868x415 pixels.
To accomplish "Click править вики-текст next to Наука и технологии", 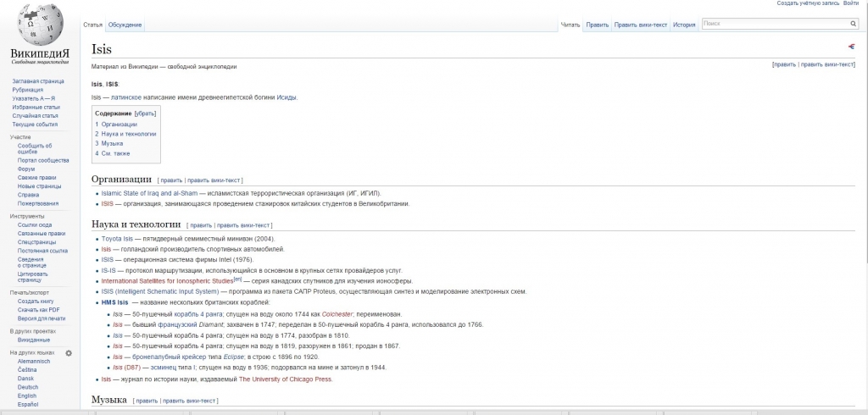I will coord(243,226).
